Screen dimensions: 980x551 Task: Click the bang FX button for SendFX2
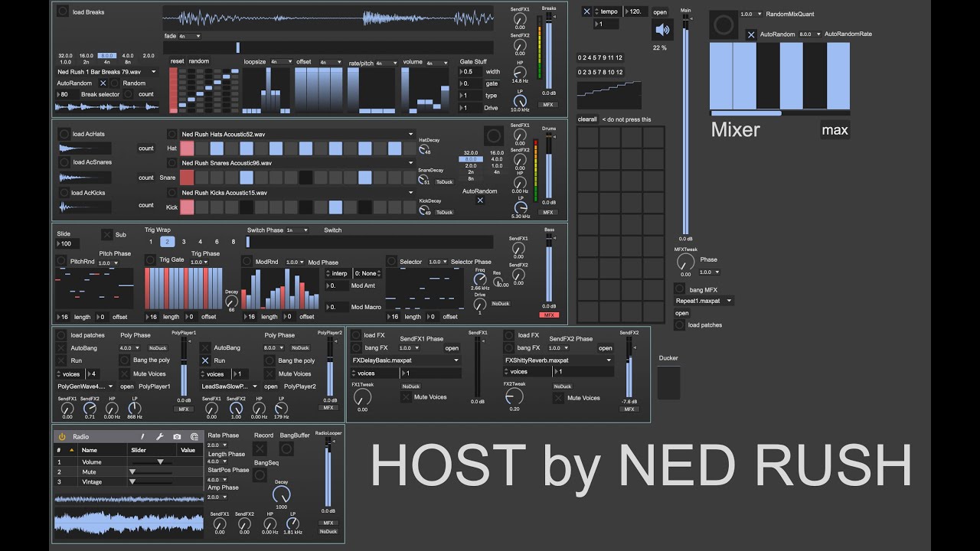509,347
